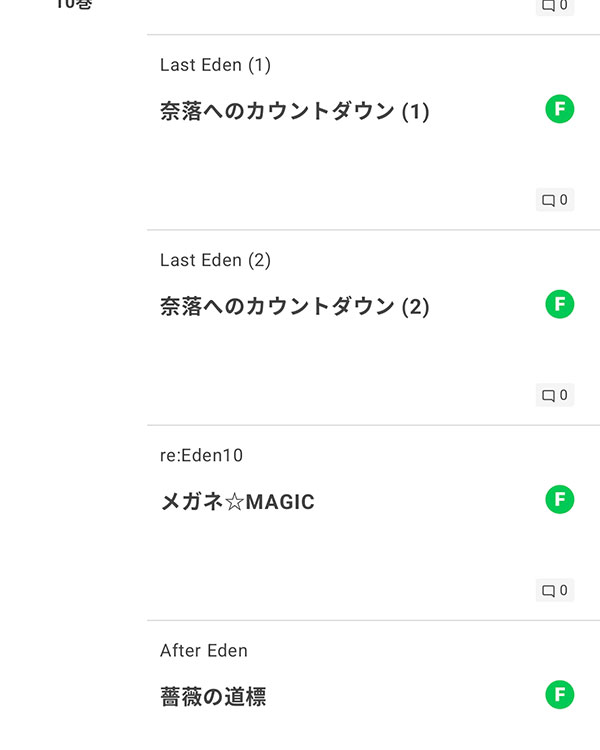Viewport: 600px width, 750px height.
Task: Open episode メガネ☆MAGIC
Action: [x=237, y=501]
